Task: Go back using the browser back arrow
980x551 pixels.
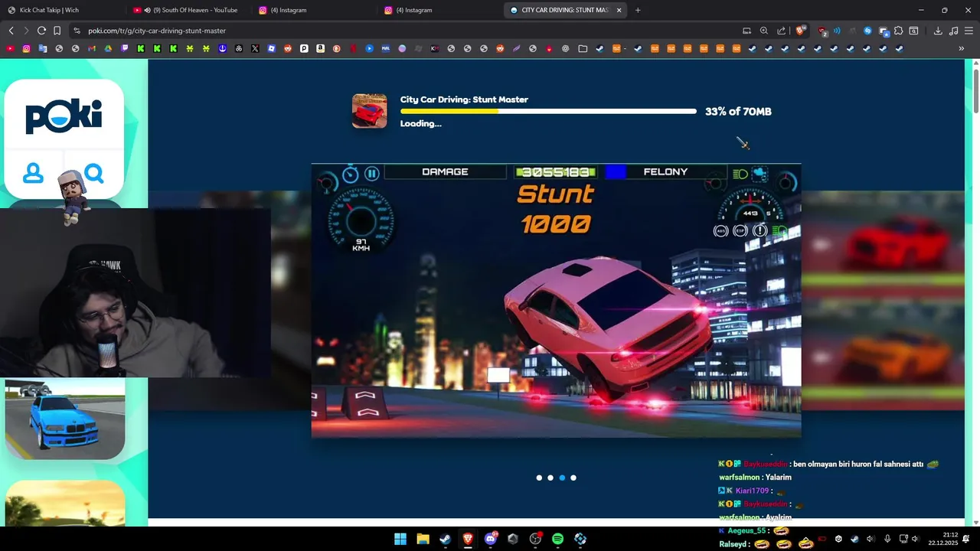Action: (x=11, y=31)
